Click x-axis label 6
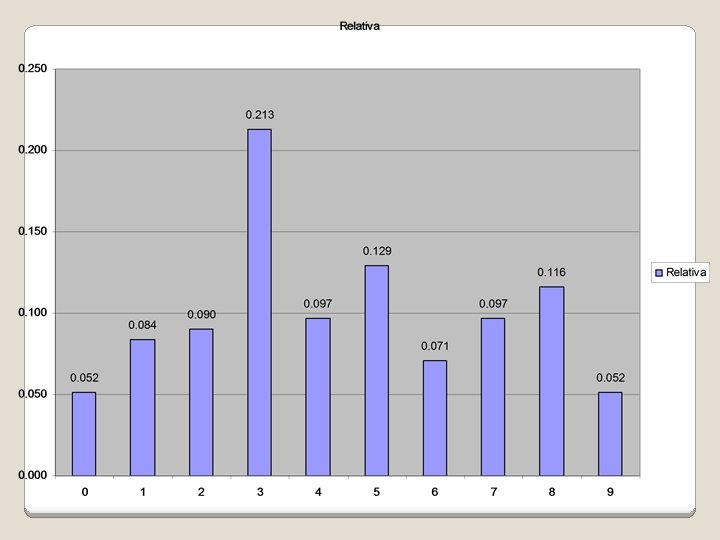Image resolution: width=720 pixels, height=540 pixels. [x=435, y=492]
